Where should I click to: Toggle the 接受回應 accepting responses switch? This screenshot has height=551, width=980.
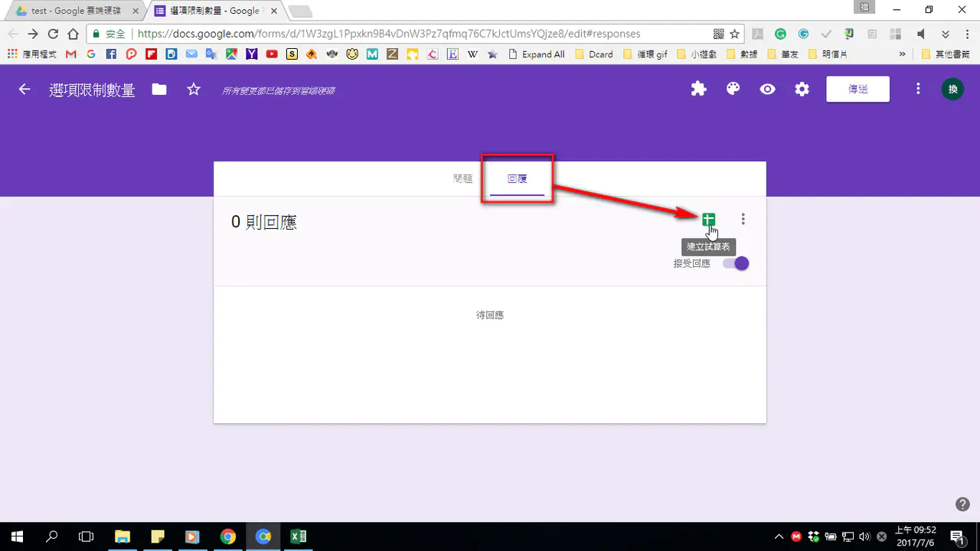(736, 263)
